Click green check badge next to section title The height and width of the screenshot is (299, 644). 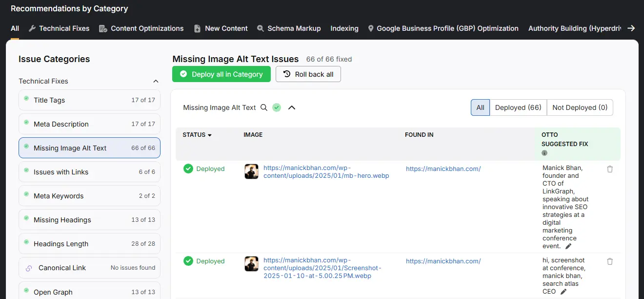coord(277,107)
